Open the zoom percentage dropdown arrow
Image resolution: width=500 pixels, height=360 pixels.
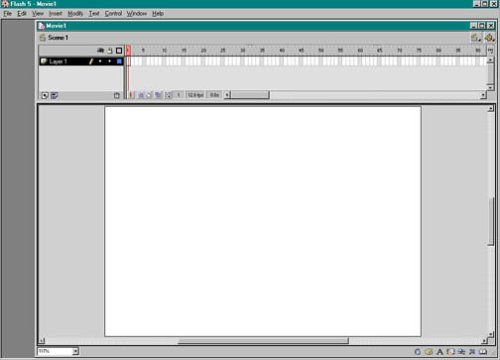pyautogui.click(x=76, y=351)
